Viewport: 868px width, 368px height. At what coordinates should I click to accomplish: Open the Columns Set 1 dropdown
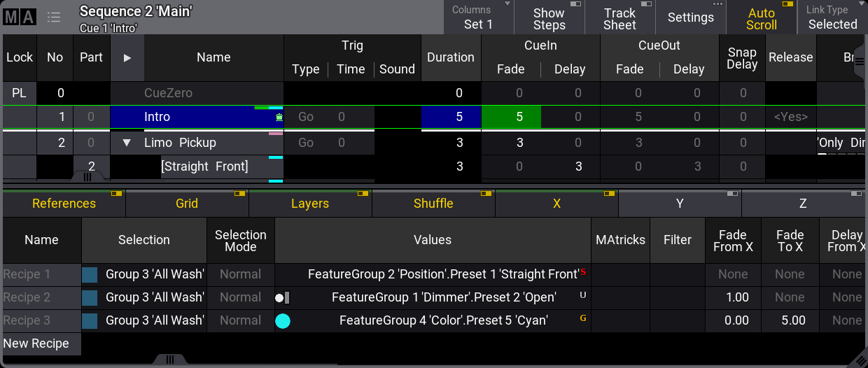tap(478, 17)
